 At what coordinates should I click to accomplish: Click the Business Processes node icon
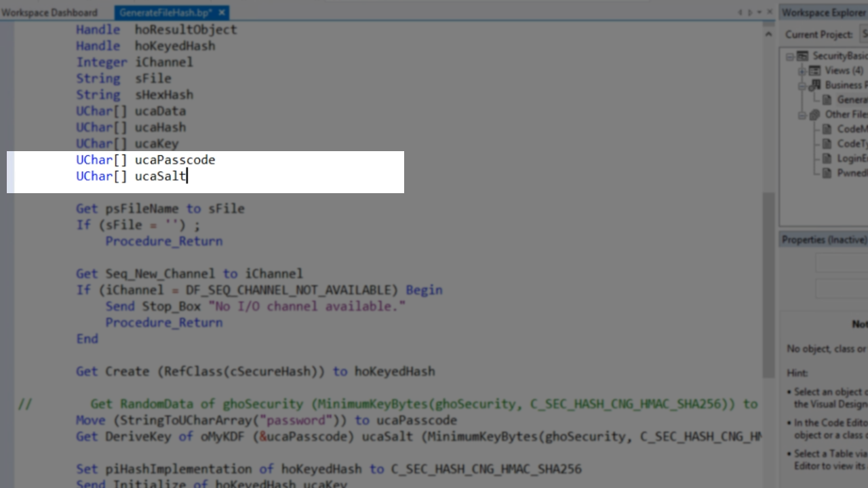(814, 85)
